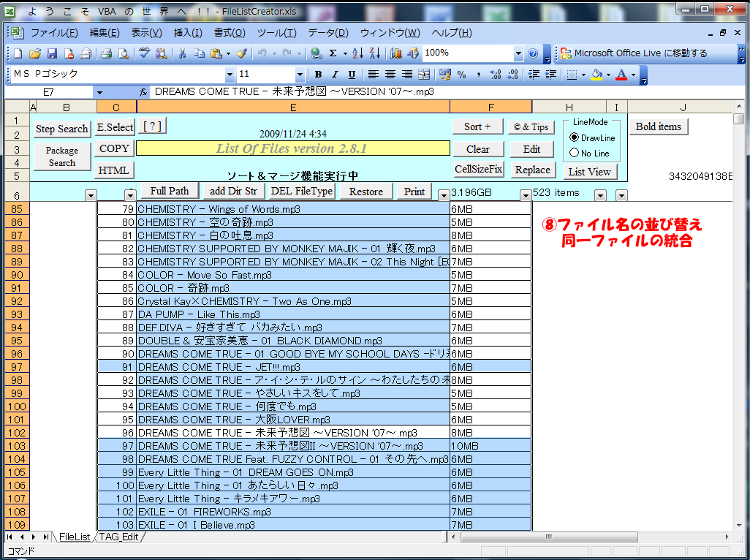Click the Package Search button
Viewport: 750px width, 560px height.
click(x=61, y=156)
